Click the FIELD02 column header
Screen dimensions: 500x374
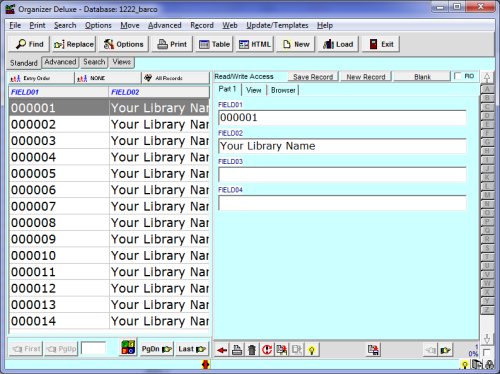coord(159,92)
